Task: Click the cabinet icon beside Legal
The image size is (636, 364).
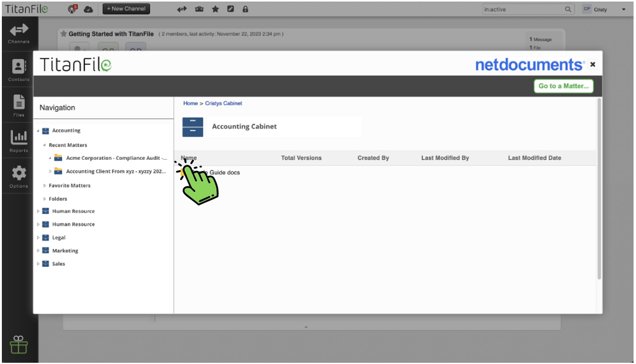Action: tap(46, 237)
